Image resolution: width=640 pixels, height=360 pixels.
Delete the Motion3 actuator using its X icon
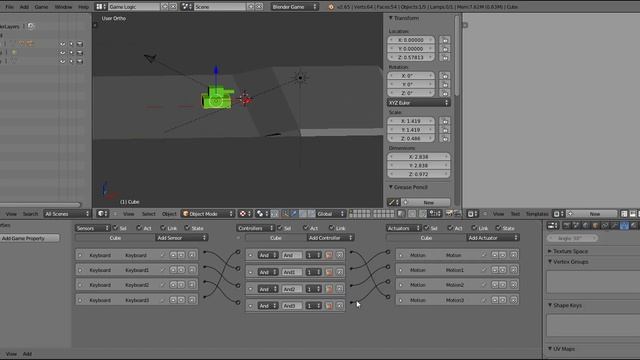coord(514,300)
